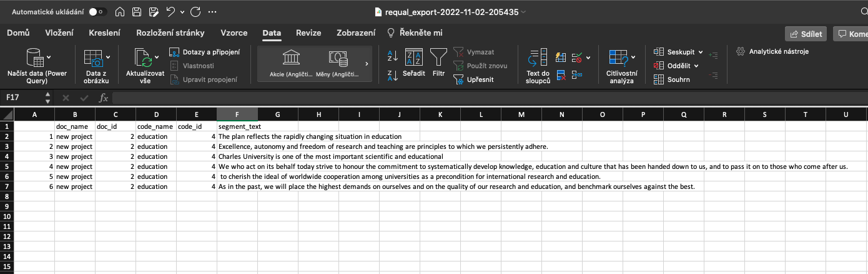868x274 pixels.
Task: Click the Data Validation icon
Action: pos(577,58)
